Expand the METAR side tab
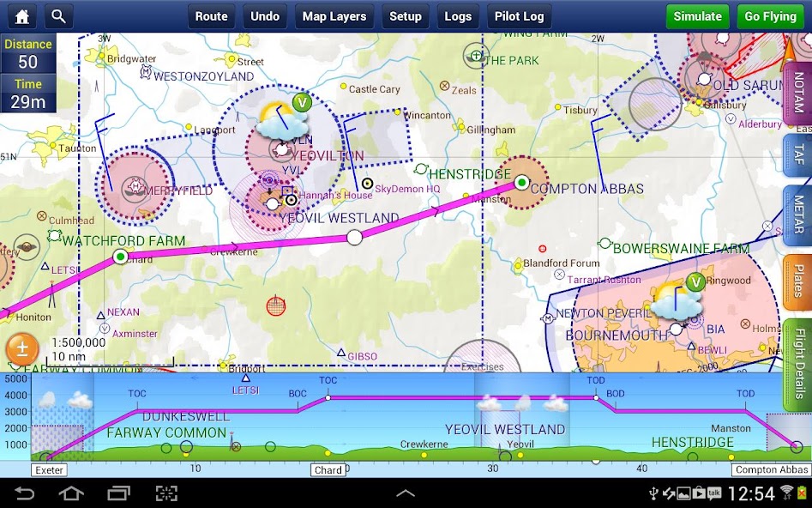Screen dimensions: 812x508 (x=797, y=215)
